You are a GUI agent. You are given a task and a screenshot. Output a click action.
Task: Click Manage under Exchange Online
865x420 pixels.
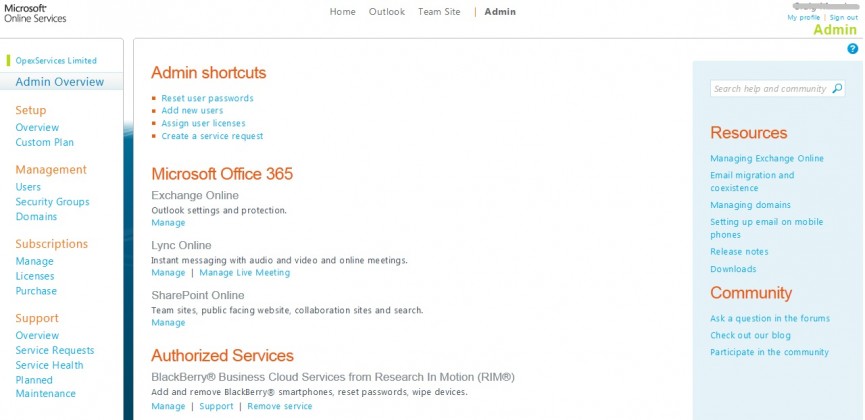pos(168,222)
